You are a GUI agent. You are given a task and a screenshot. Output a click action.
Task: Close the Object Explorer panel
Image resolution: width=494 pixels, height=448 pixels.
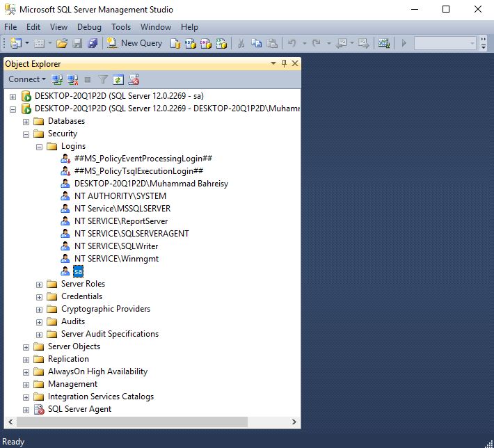pos(295,63)
